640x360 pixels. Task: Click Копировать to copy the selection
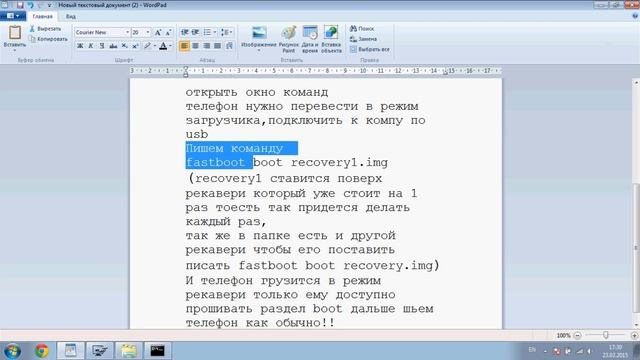(48, 39)
